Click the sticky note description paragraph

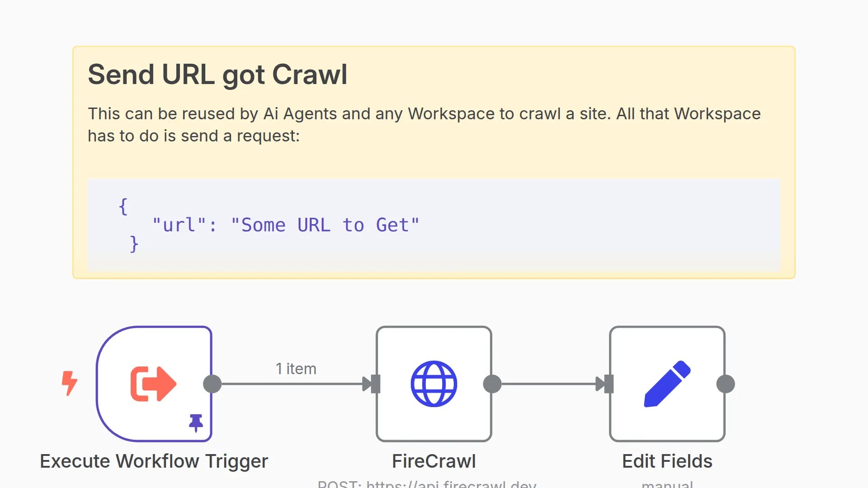[x=424, y=125]
